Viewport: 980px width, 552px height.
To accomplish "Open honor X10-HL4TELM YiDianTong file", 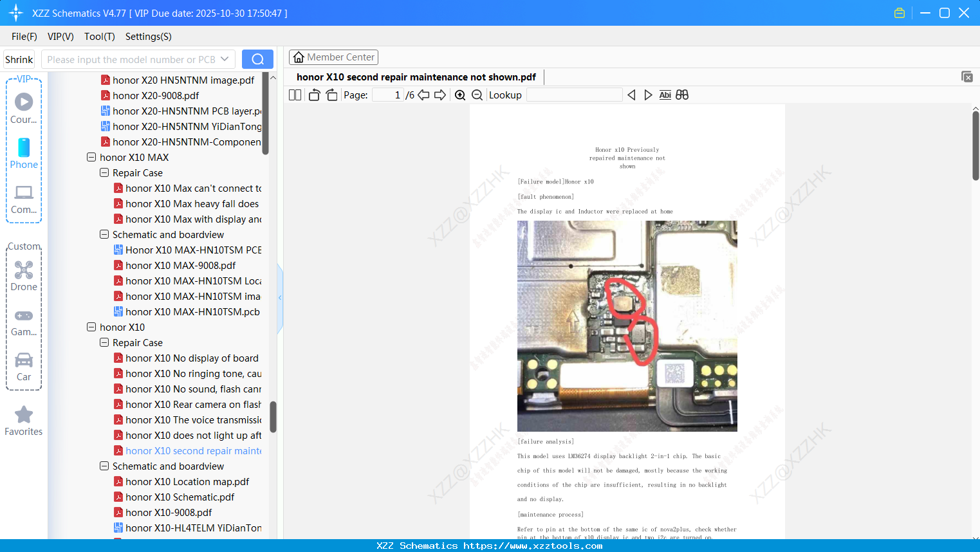I will [x=188, y=528].
